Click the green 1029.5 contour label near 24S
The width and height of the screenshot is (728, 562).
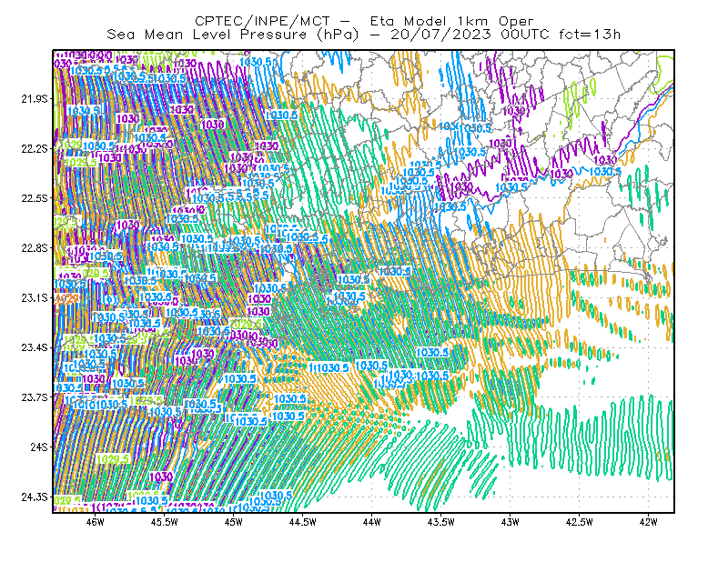pos(113,459)
